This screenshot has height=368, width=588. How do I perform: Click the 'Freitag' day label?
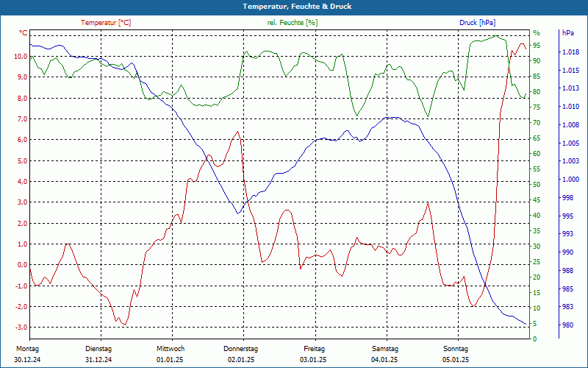pyautogui.click(x=315, y=349)
